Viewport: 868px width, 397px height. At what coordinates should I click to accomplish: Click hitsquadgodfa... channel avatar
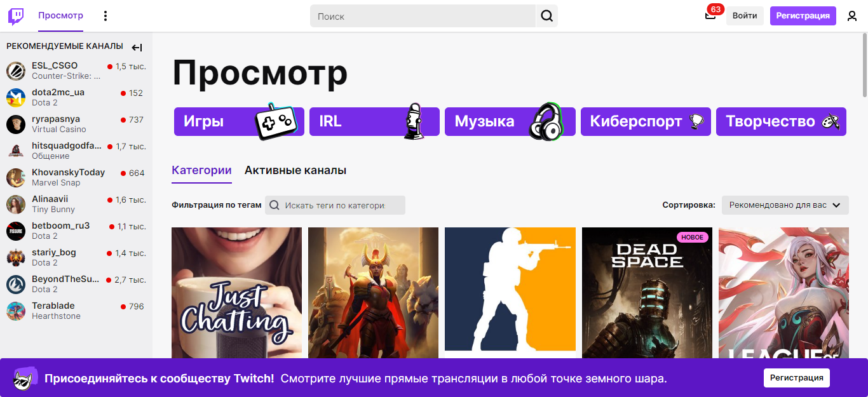(16, 151)
